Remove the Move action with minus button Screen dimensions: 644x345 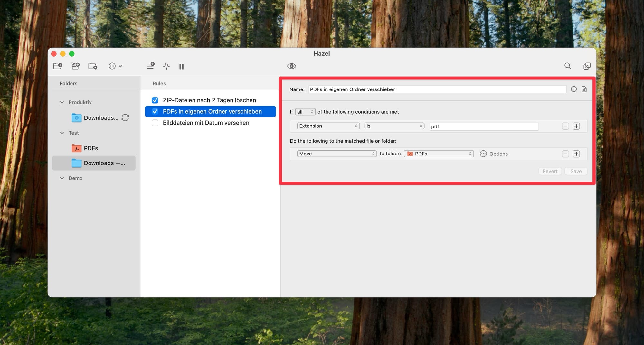[x=565, y=154]
